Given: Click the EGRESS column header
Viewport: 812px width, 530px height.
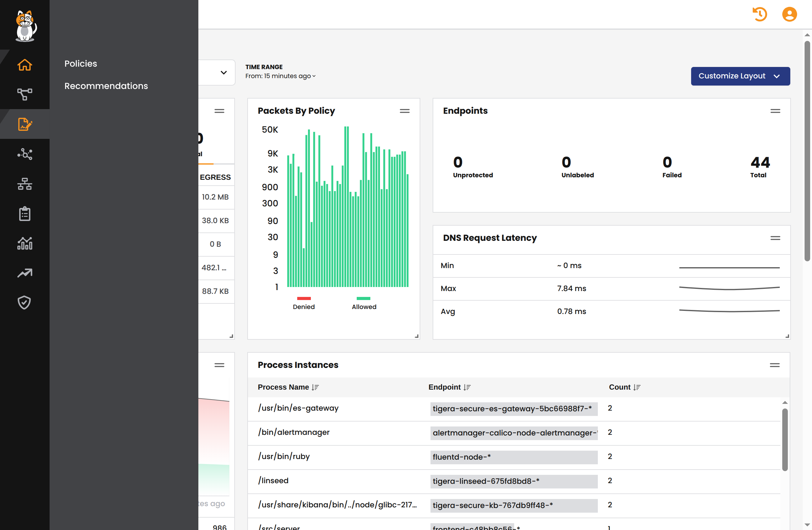Looking at the screenshot, I should pos(215,177).
